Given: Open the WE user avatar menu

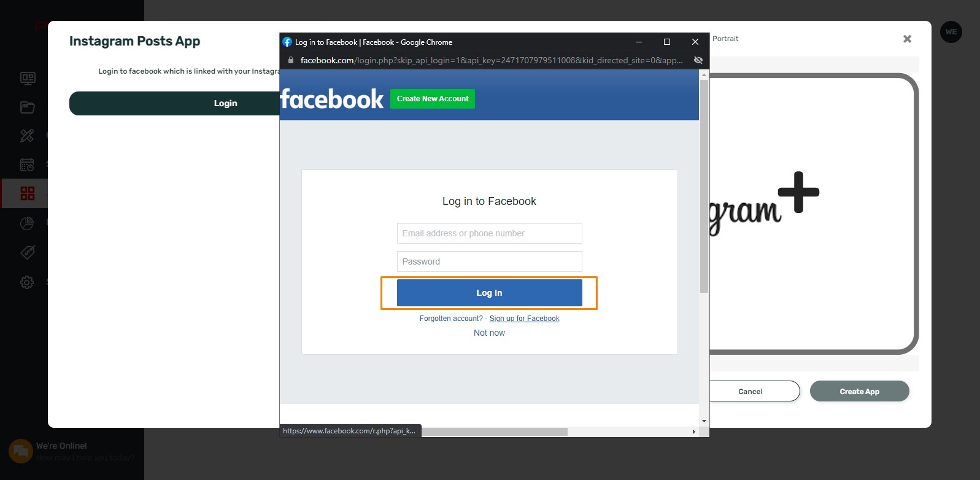Looking at the screenshot, I should point(951,32).
